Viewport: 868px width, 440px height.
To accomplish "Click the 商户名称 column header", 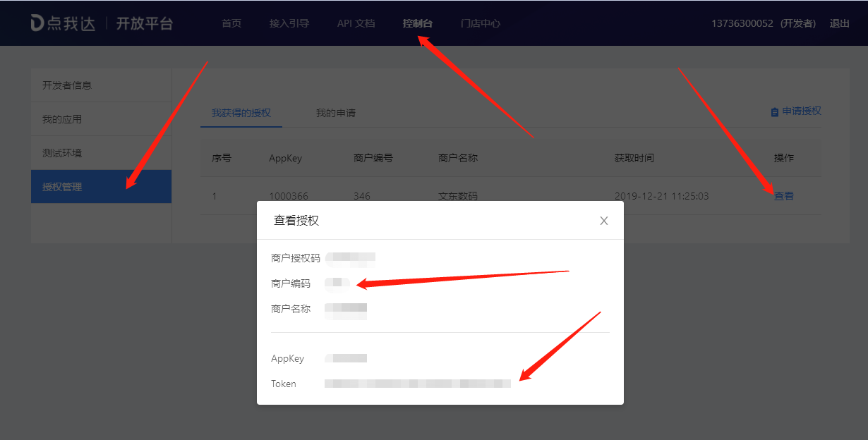I will click(458, 158).
